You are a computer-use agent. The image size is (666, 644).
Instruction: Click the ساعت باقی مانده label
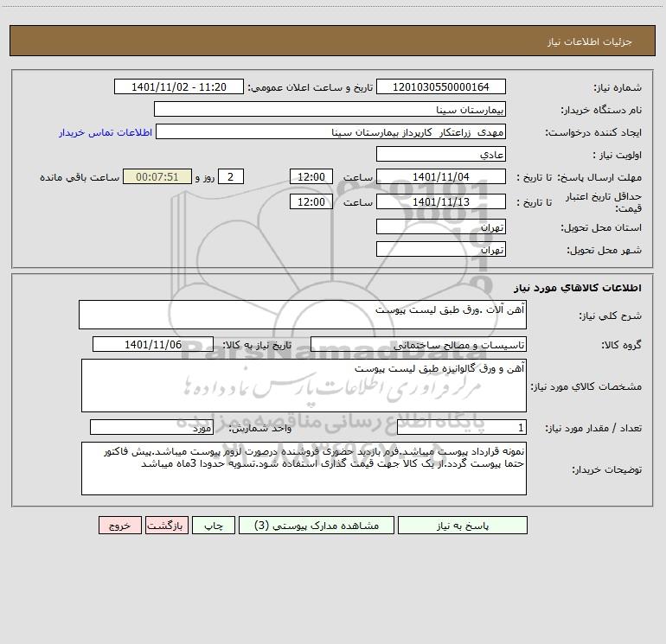80,177
